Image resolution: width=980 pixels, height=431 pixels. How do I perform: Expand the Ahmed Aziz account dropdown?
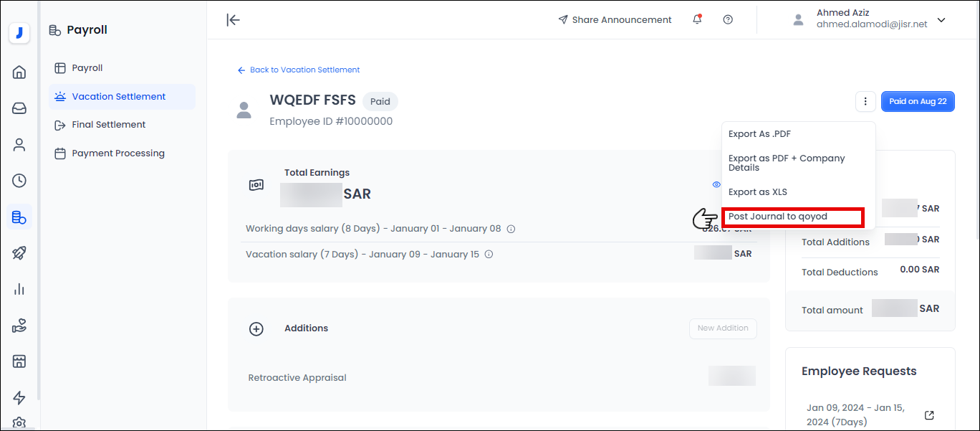(941, 20)
